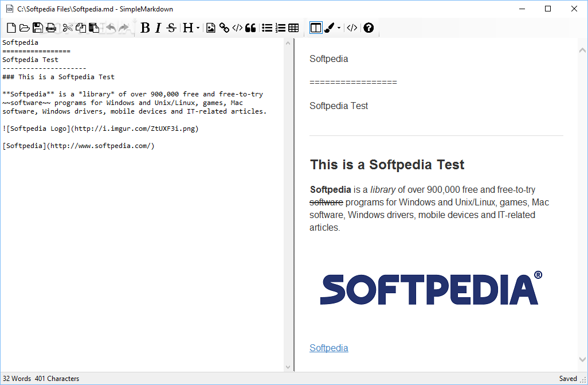Click the application icon in title bar
588x385 pixels.
pos(10,9)
